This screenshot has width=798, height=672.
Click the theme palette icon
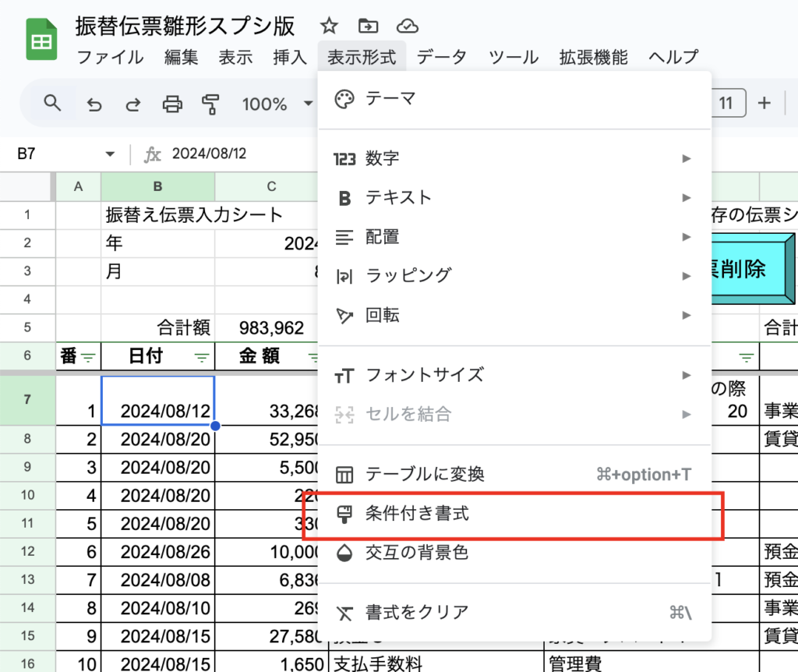pyautogui.click(x=344, y=99)
